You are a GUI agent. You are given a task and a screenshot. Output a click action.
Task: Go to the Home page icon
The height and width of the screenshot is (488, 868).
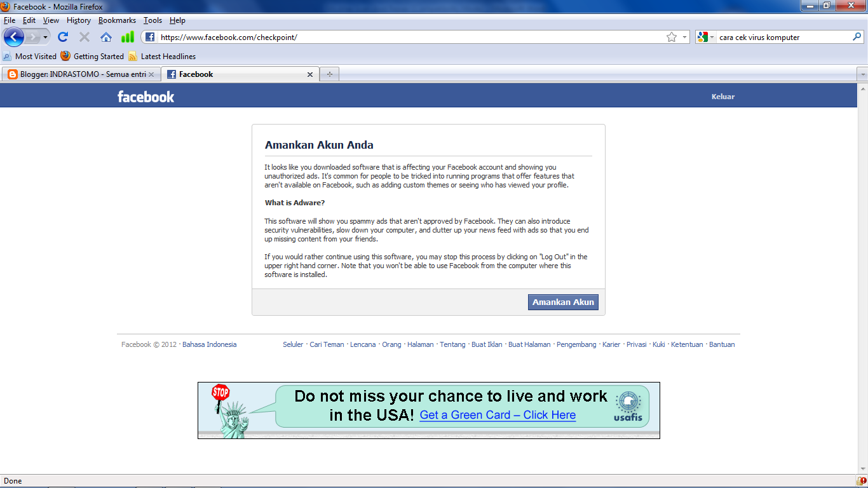106,37
